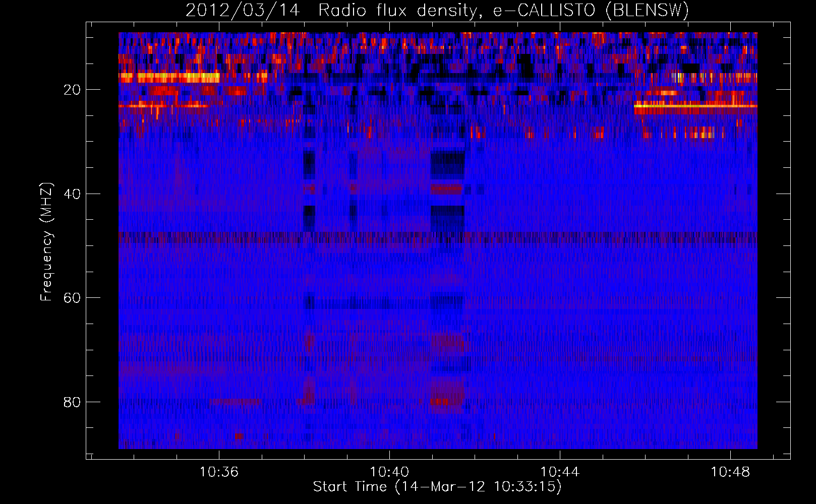Click the 80 MHz frequency tick label
The height and width of the screenshot is (504, 816).
73,402
